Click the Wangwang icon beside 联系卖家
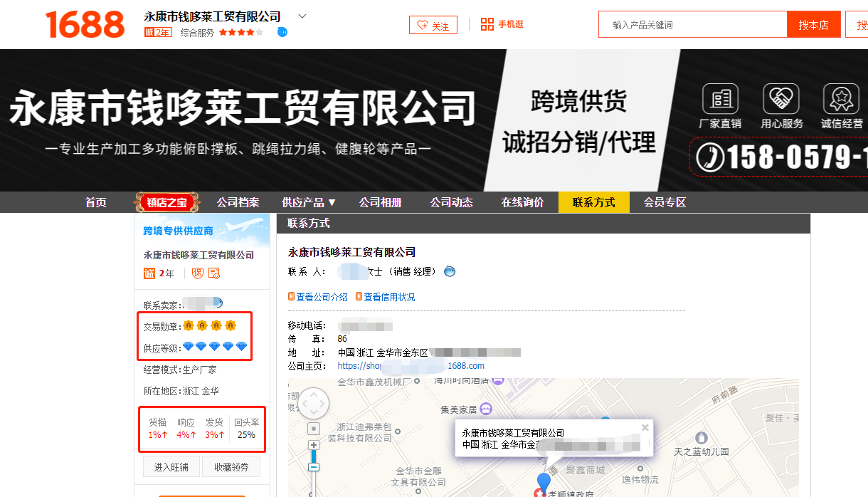 pos(218,303)
